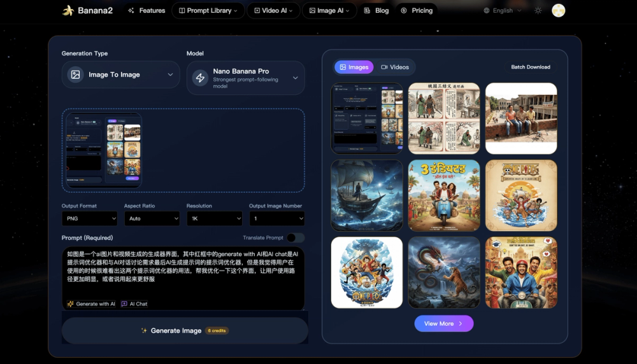This screenshot has width=637, height=364.
Task: Open the Hindi scooter movie poster image
Action: point(444,195)
